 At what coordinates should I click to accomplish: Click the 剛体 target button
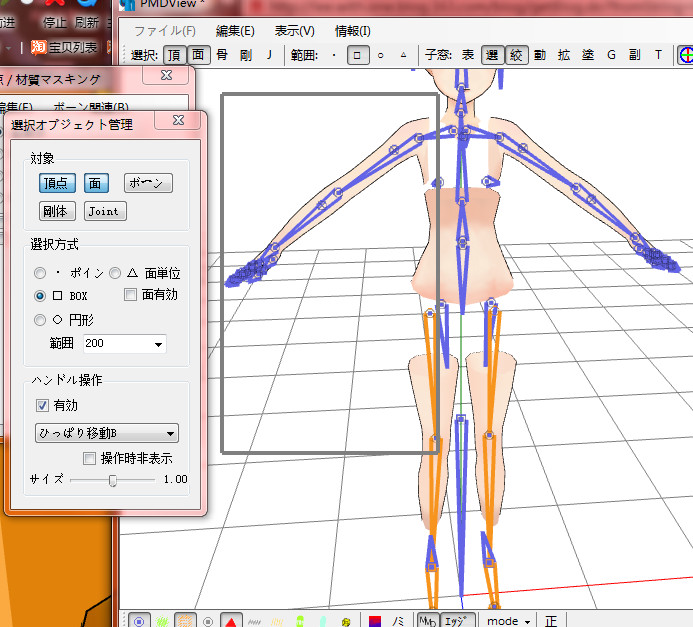tap(57, 211)
